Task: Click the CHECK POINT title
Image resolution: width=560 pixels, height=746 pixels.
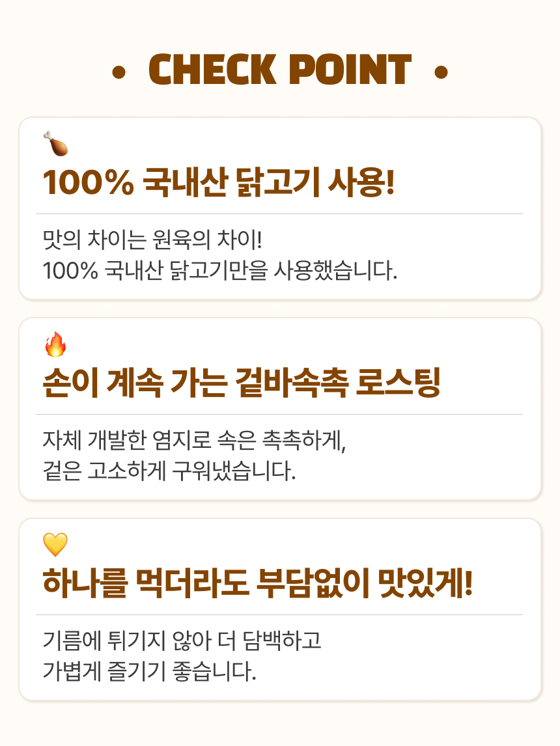Action: [280, 71]
